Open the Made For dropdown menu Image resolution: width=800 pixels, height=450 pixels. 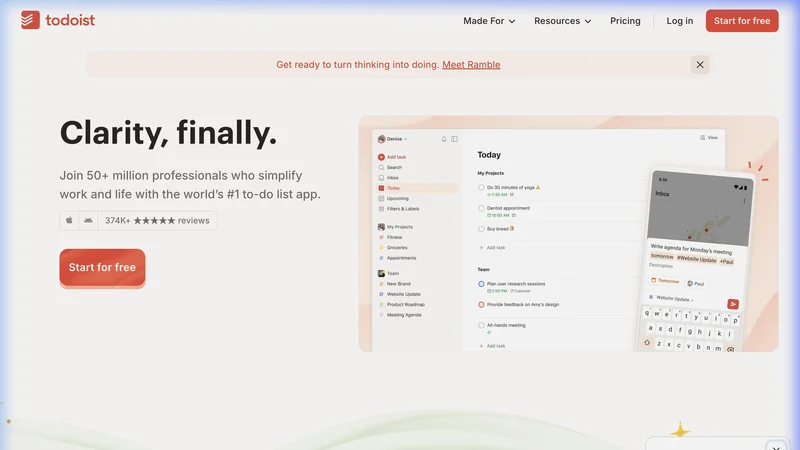[x=489, y=21]
